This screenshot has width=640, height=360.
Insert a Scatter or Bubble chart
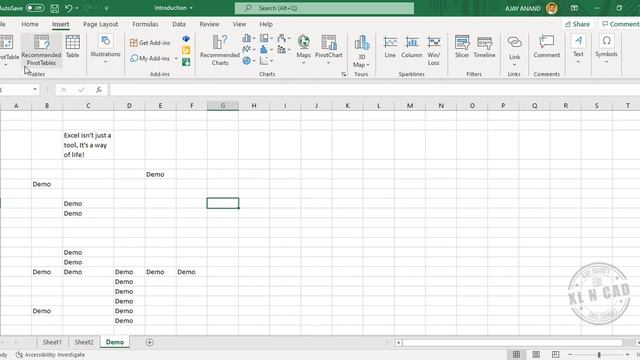coord(266,61)
